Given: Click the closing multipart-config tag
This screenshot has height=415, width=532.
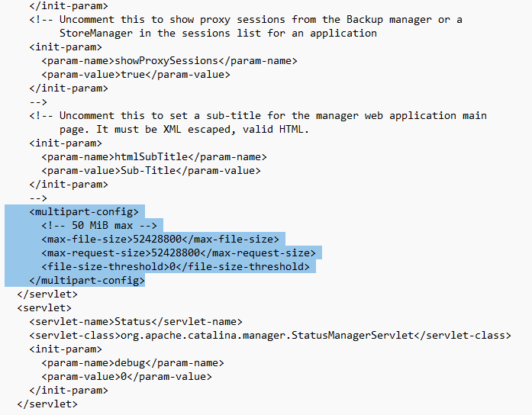Looking at the screenshot, I should tap(87, 281).
